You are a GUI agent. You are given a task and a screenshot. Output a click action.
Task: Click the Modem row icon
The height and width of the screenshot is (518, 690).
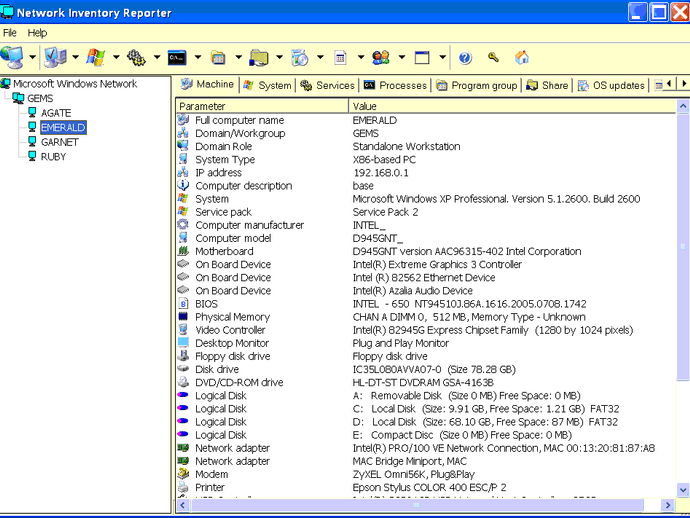click(x=183, y=474)
